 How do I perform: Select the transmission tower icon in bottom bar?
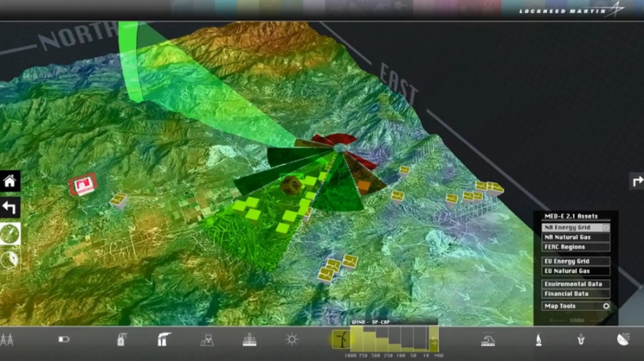click(x=8, y=339)
